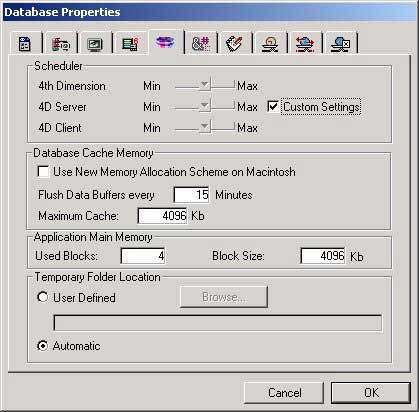The width and height of the screenshot is (419, 412).
Task: Click the OK button
Action: [x=371, y=393]
